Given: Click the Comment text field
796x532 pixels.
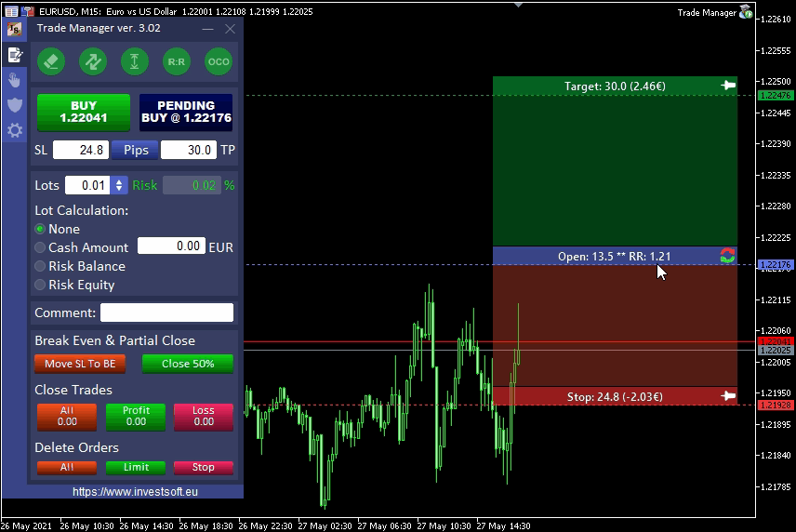Looking at the screenshot, I should (x=166, y=313).
